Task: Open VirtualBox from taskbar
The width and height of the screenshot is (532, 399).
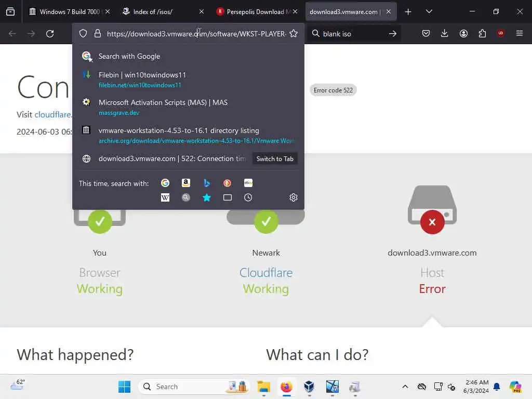Action: coord(309,387)
